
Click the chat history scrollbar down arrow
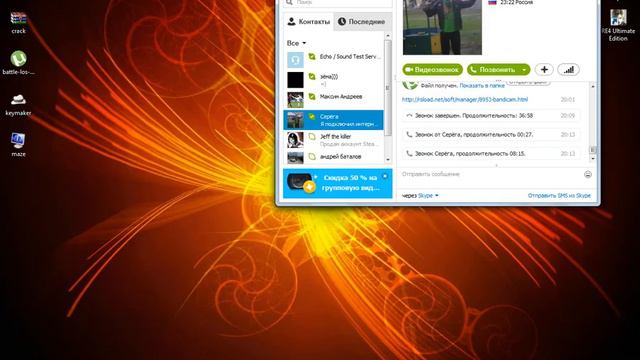pyautogui.click(x=593, y=158)
